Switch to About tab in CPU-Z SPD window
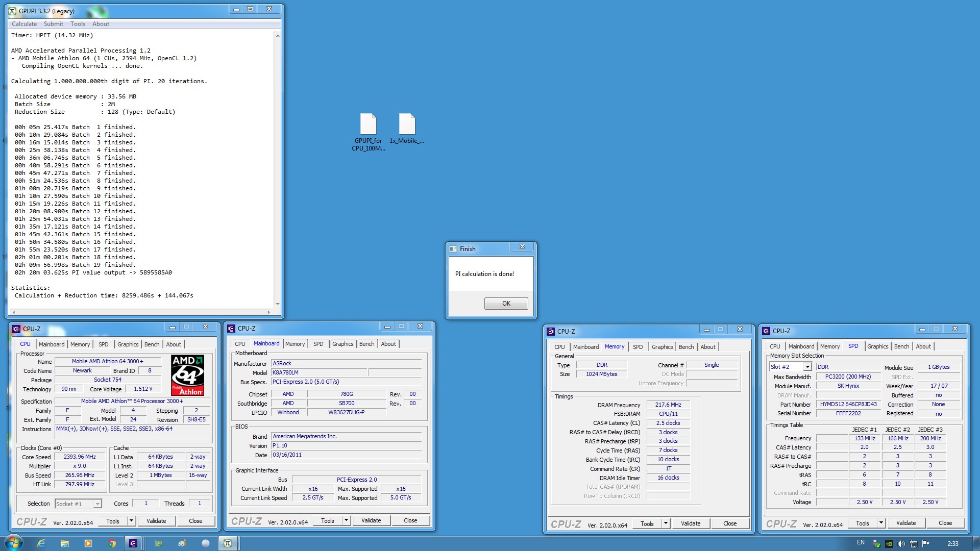Screen dimensions: 980x551 (x=923, y=346)
